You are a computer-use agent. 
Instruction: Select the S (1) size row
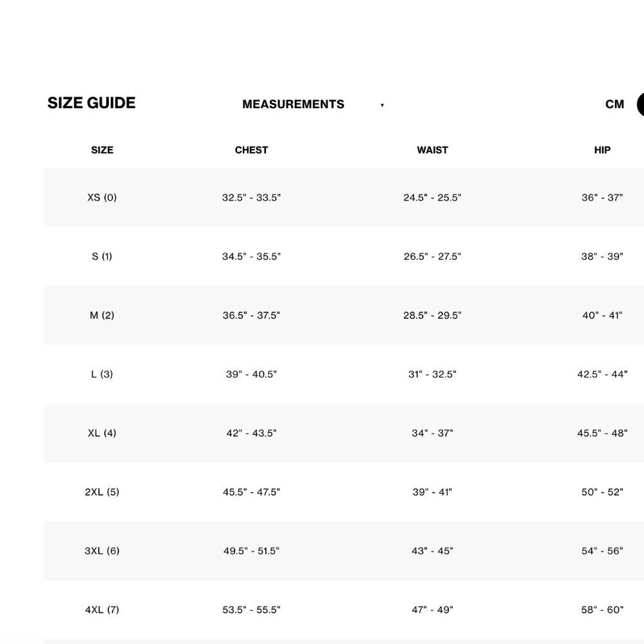344,256
